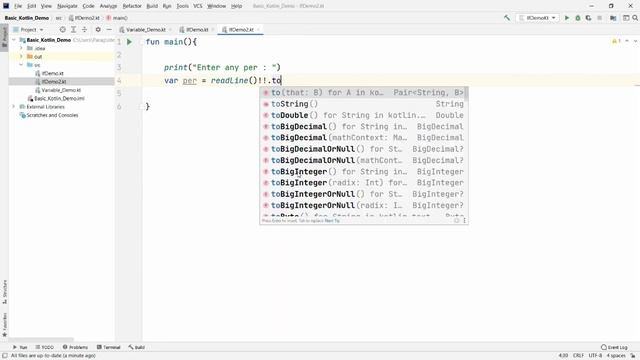This screenshot has width=640, height=360.
Task: Open Project panel settings gear
Action: [98, 29]
